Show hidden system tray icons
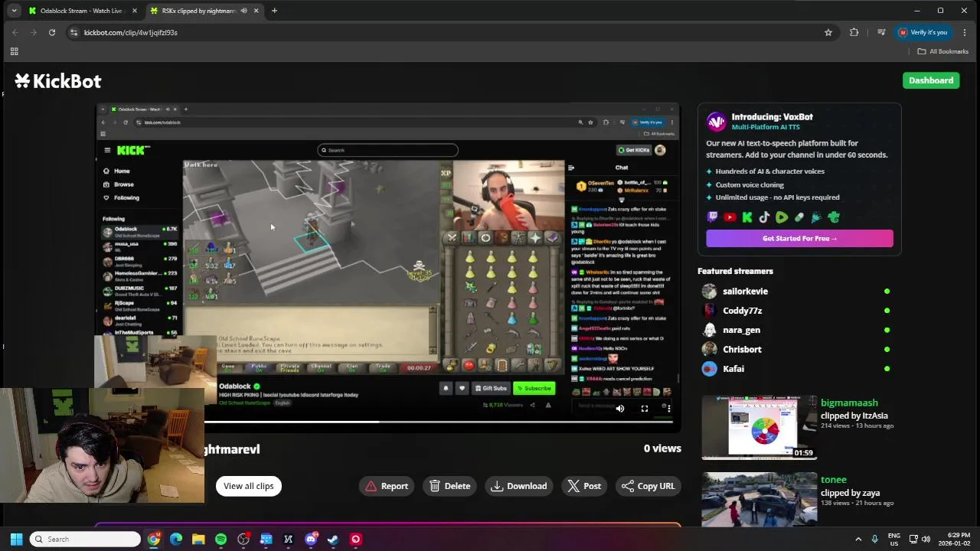980x551 pixels. pos(858,540)
